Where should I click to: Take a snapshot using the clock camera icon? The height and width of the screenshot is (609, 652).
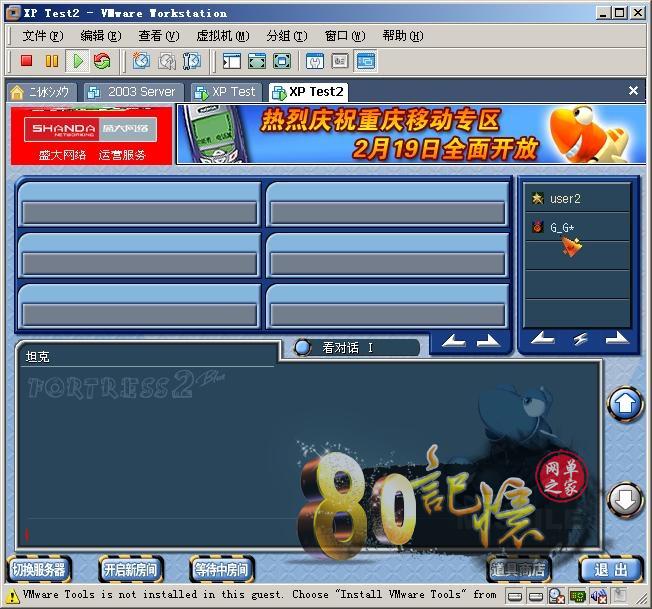pos(141,62)
